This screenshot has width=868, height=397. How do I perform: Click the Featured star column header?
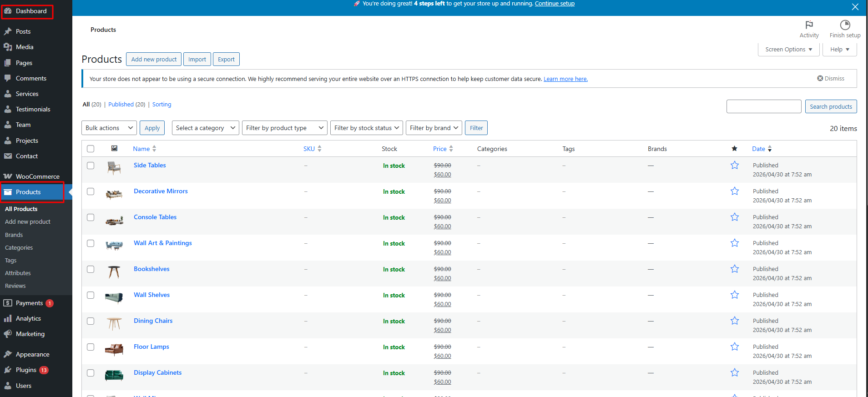tap(734, 149)
